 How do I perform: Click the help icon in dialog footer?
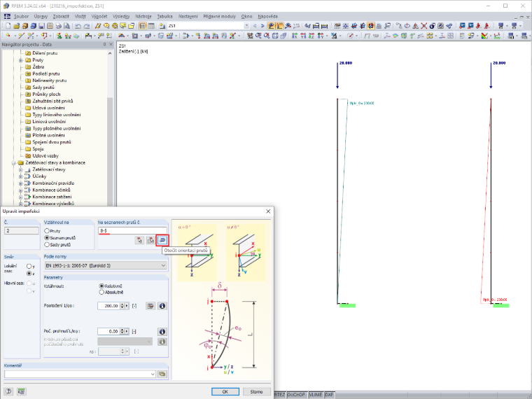pyautogui.click(x=8, y=391)
